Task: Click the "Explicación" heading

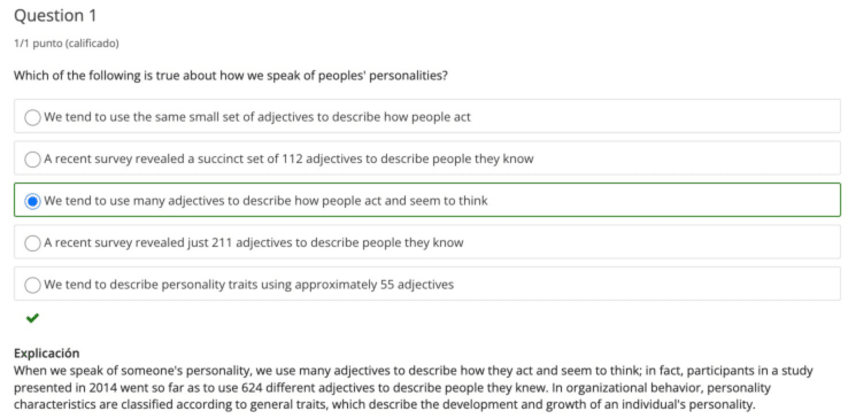Action: click(x=46, y=353)
